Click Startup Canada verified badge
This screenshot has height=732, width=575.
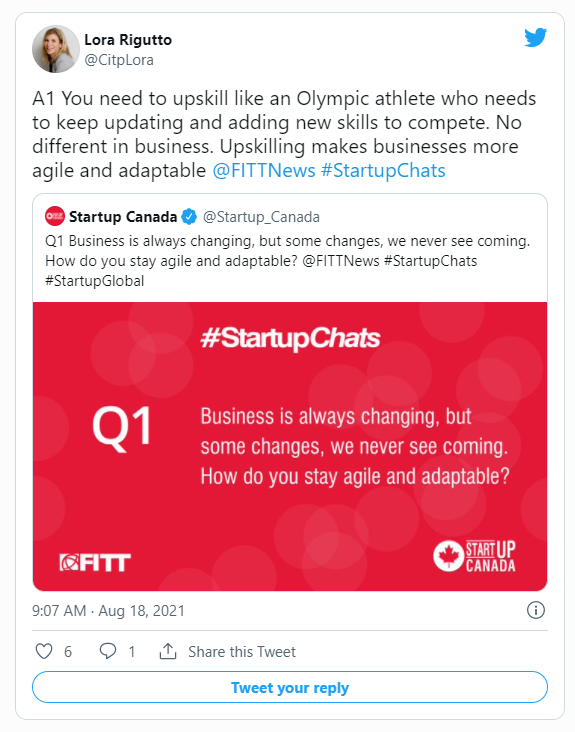(189, 217)
